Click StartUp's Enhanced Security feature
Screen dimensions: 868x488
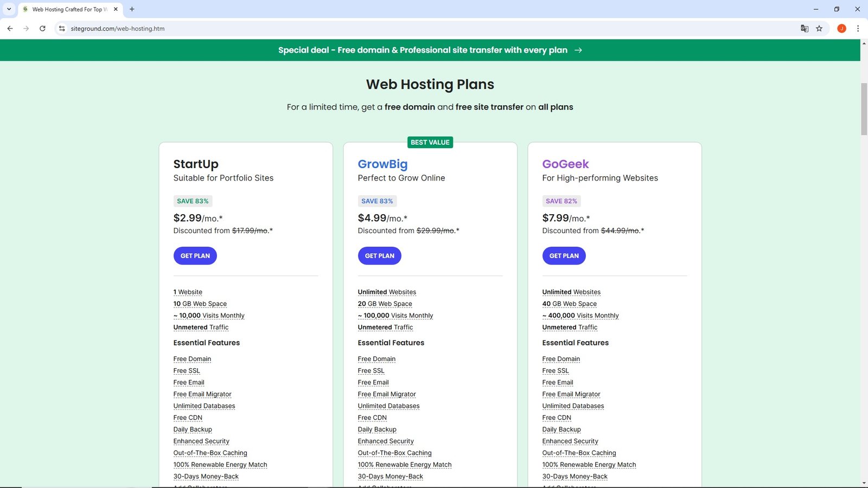(201, 441)
